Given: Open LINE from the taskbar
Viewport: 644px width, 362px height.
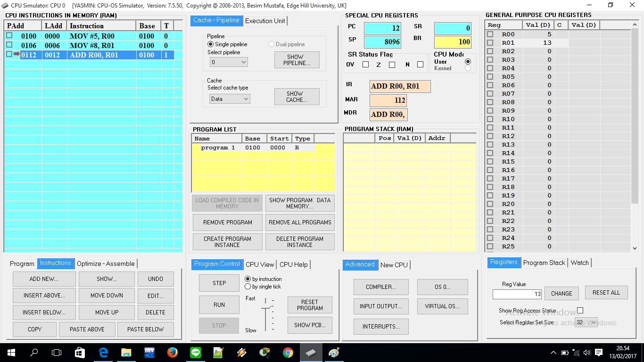Looking at the screenshot, I should [x=195, y=352].
